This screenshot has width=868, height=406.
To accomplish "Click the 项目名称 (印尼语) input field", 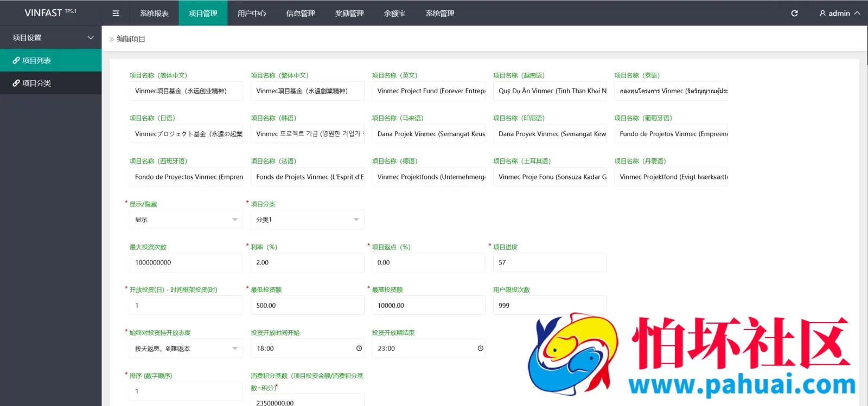I will point(550,134).
